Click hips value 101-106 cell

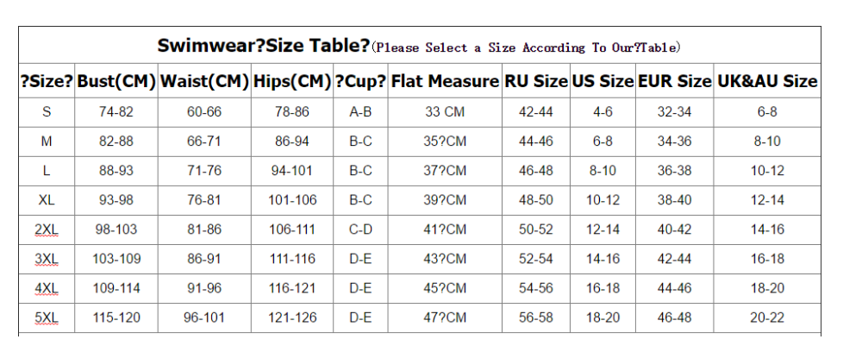[292, 200]
